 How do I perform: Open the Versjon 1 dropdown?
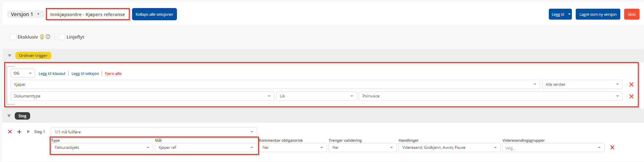tap(26, 14)
